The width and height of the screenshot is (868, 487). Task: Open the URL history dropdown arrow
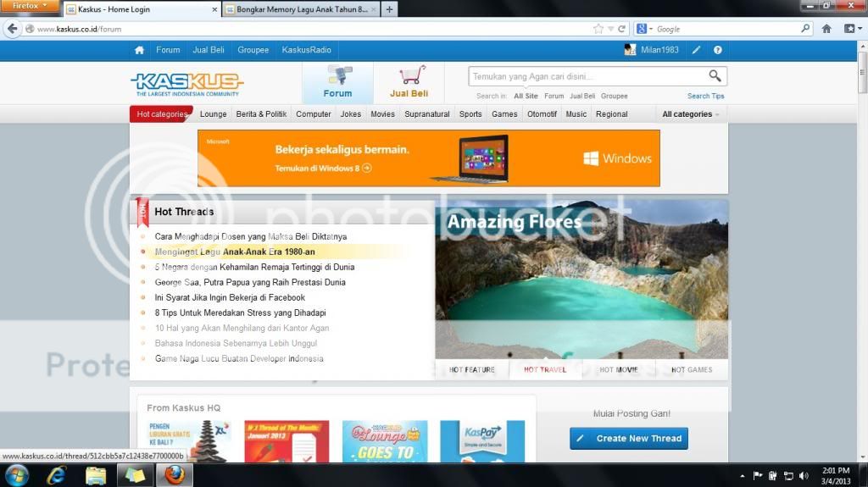point(610,29)
